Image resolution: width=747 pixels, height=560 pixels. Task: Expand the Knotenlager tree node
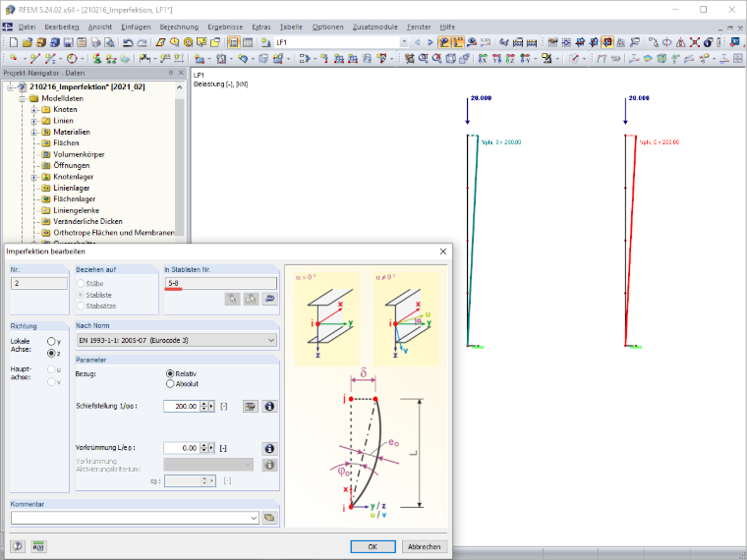[x=33, y=177]
